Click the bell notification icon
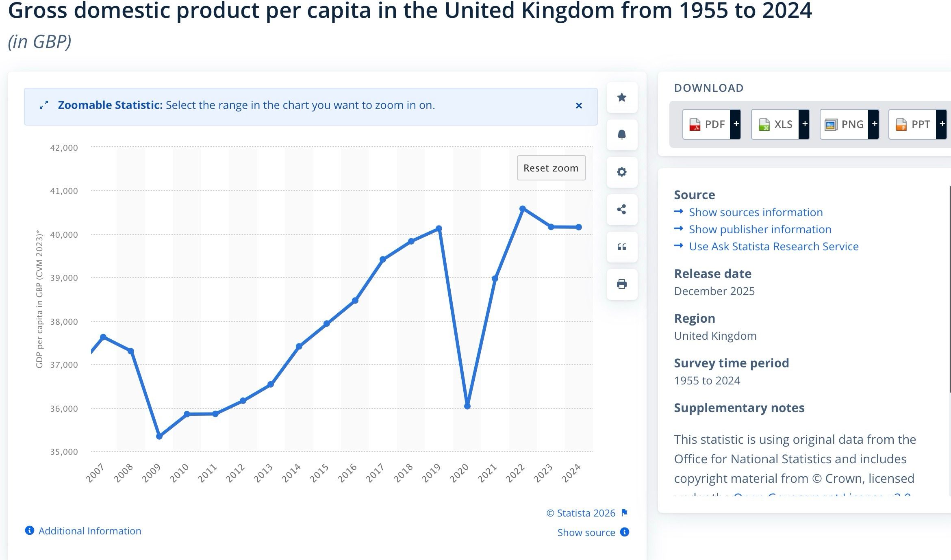This screenshot has width=951, height=560. pyautogui.click(x=621, y=135)
